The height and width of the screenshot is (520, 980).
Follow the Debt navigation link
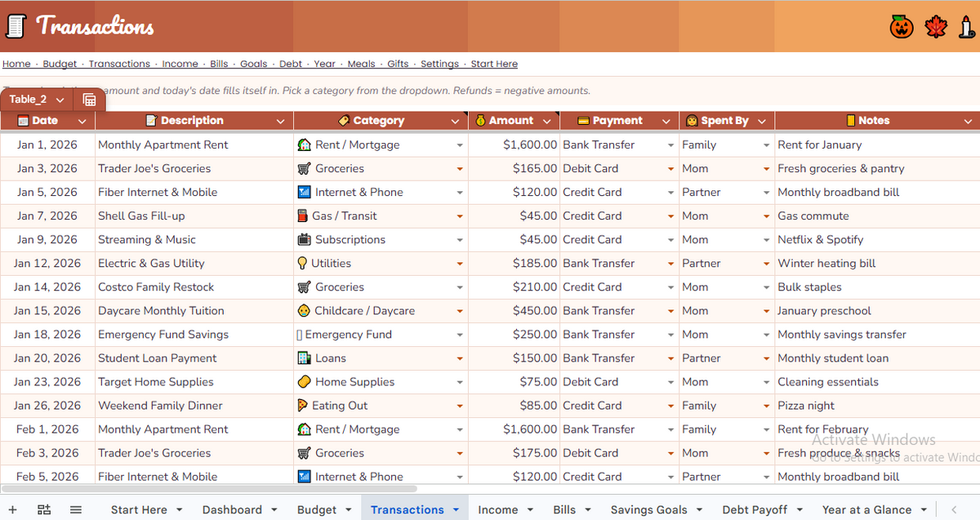pos(291,64)
